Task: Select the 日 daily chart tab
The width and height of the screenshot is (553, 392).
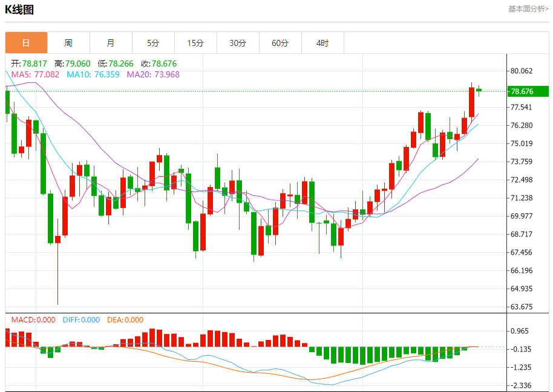Action: click(26, 43)
